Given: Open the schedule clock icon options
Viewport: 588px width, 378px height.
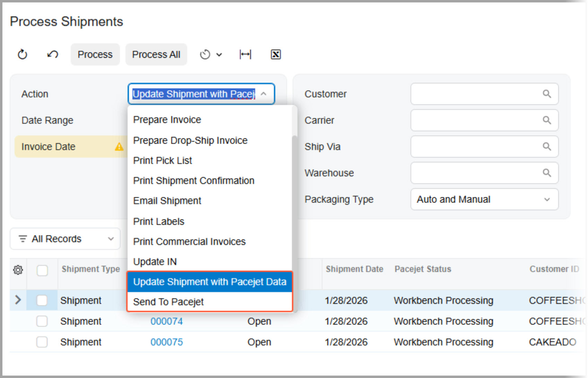Looking at the screenshot, I should point(210,54).
